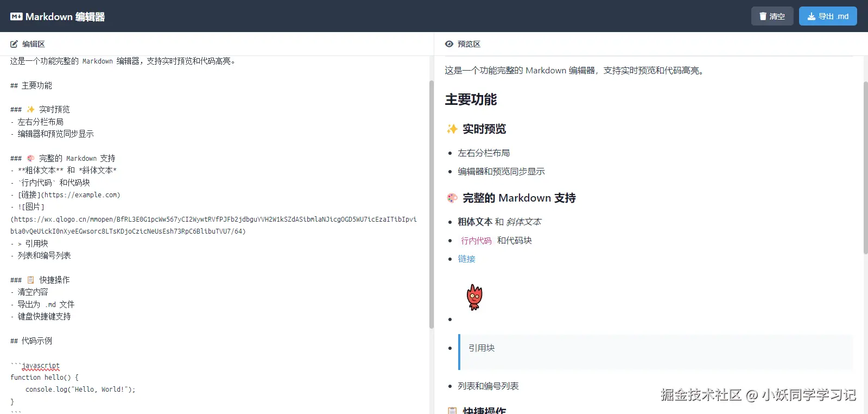This screenshot has height=414, width=868.
Task: Click the 行内代码 inline code in the preview
Action: point(476,241)
